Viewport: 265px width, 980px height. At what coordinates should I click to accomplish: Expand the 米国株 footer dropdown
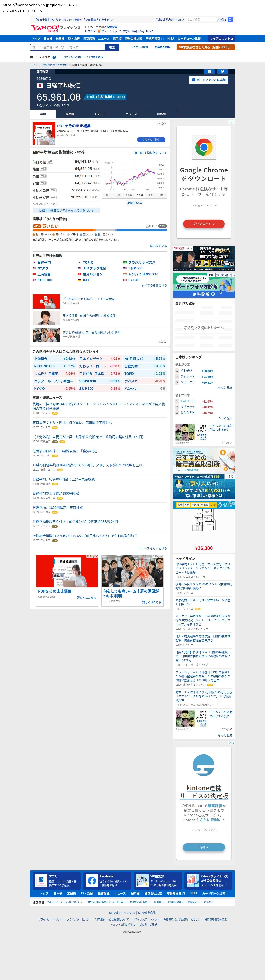159,902
